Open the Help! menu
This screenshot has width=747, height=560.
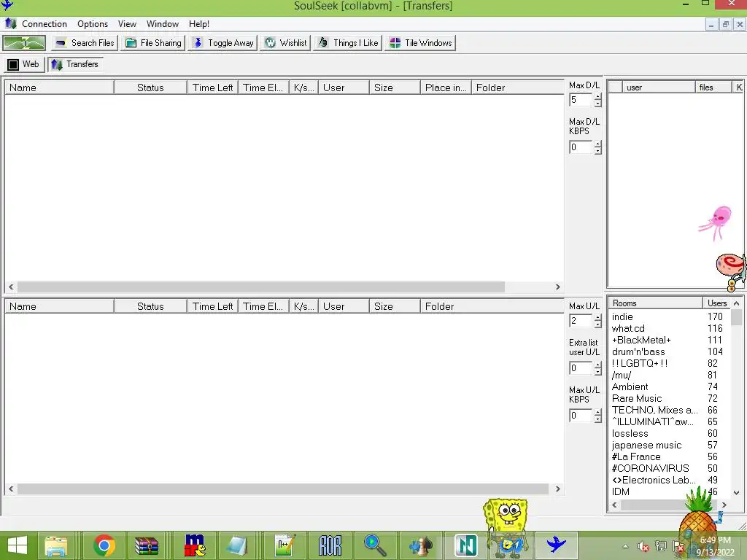(199, 24)
